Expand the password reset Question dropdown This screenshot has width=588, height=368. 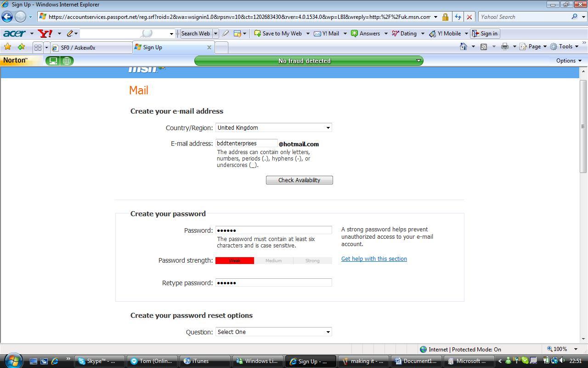(273, 332)
